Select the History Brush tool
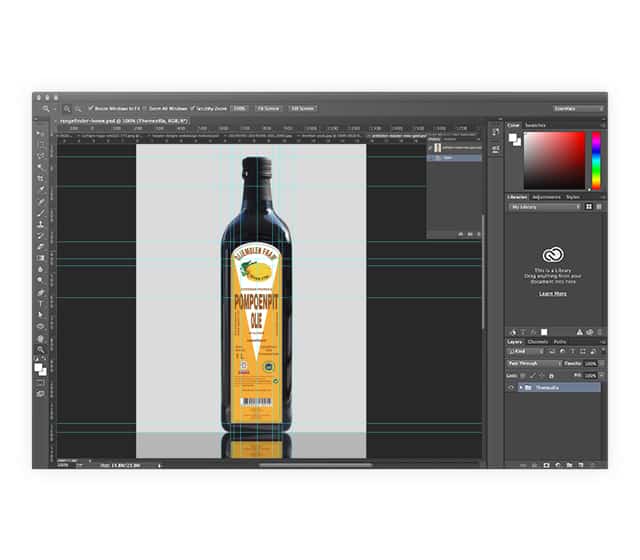This screenshot has height=560, width=640. (x=40, y=235)
